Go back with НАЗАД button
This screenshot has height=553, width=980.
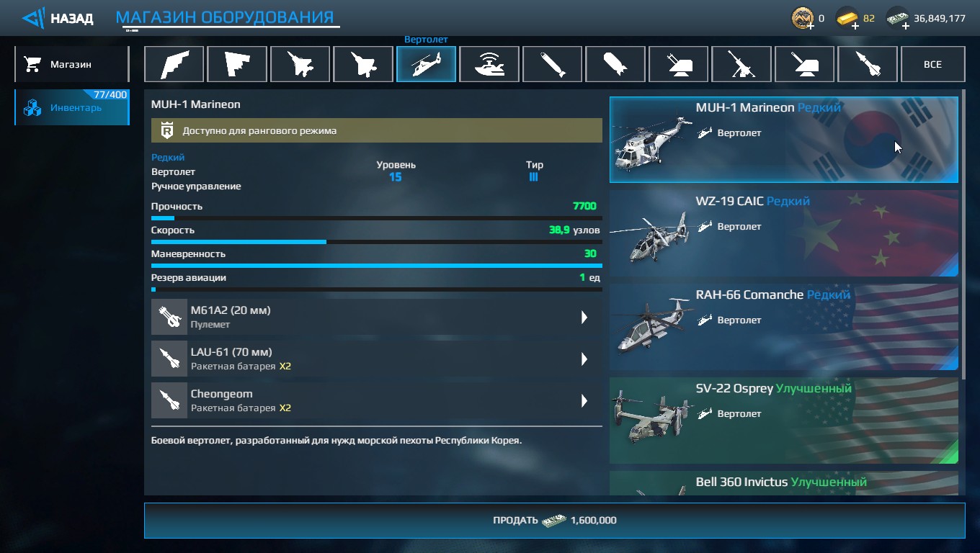pyautogui.click(x=58, y=18)
